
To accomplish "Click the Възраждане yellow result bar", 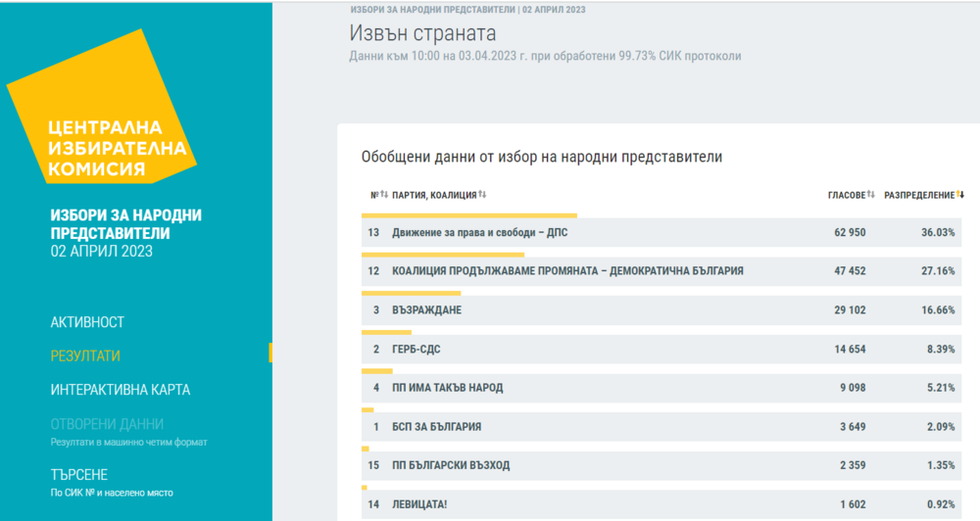I will (412, 293).
